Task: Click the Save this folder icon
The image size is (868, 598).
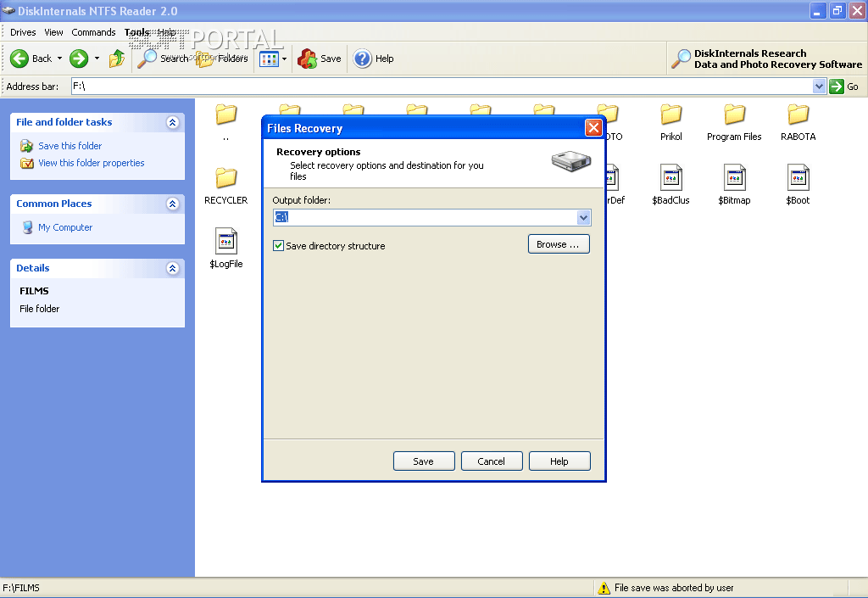Action: (26, 146)
